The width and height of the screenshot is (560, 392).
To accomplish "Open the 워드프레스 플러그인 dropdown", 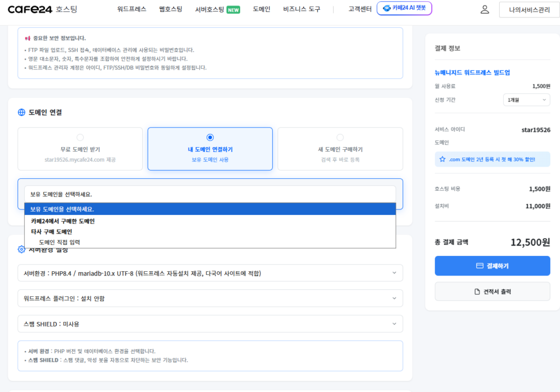I will coord(210,299).
